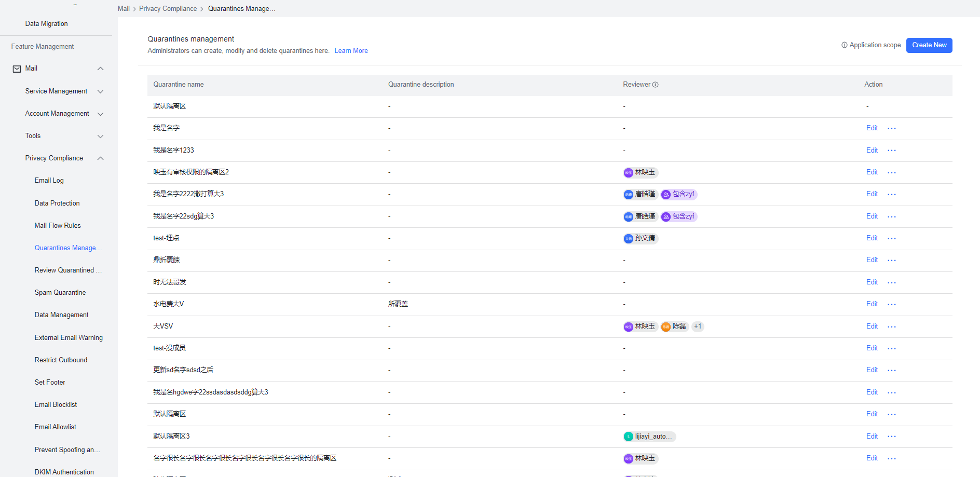Open the Learn More link

pos(351,50)
